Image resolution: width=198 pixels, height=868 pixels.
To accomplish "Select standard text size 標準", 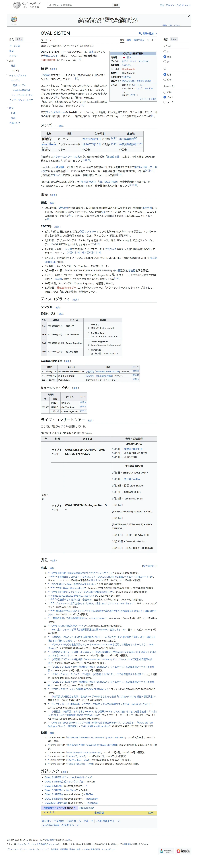I will click(165, 57).
